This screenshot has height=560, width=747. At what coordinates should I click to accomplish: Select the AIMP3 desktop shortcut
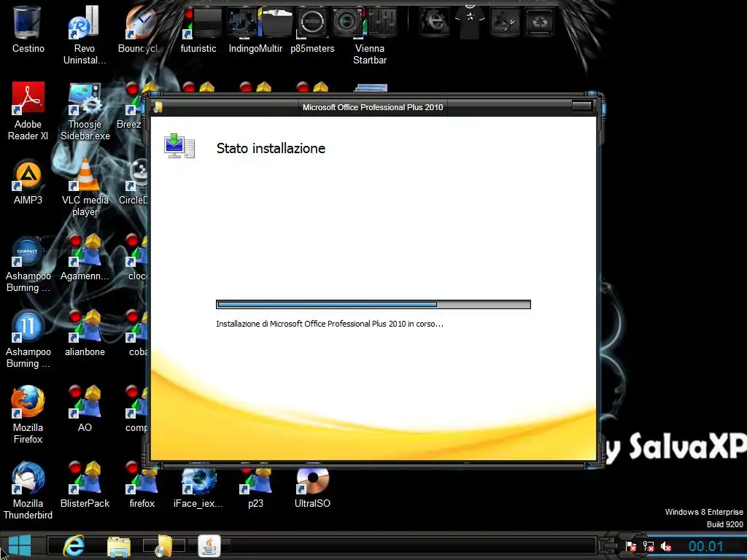(x=28, y=181)
